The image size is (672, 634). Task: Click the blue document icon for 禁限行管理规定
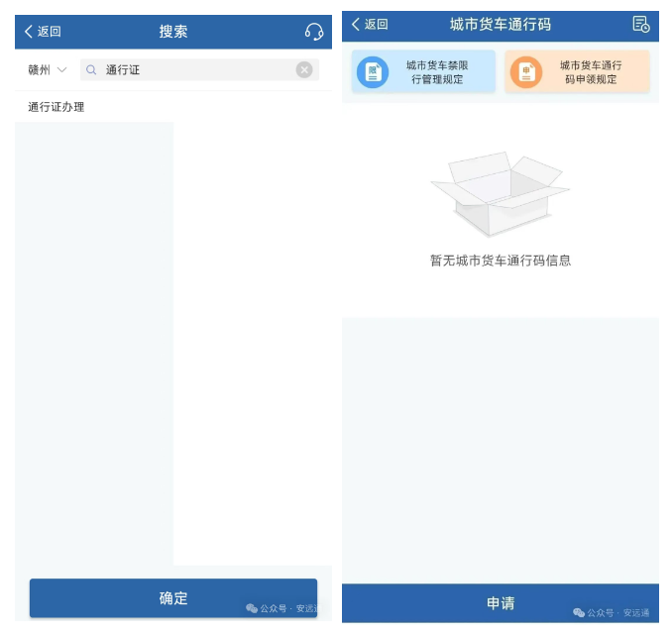[373, 72]
